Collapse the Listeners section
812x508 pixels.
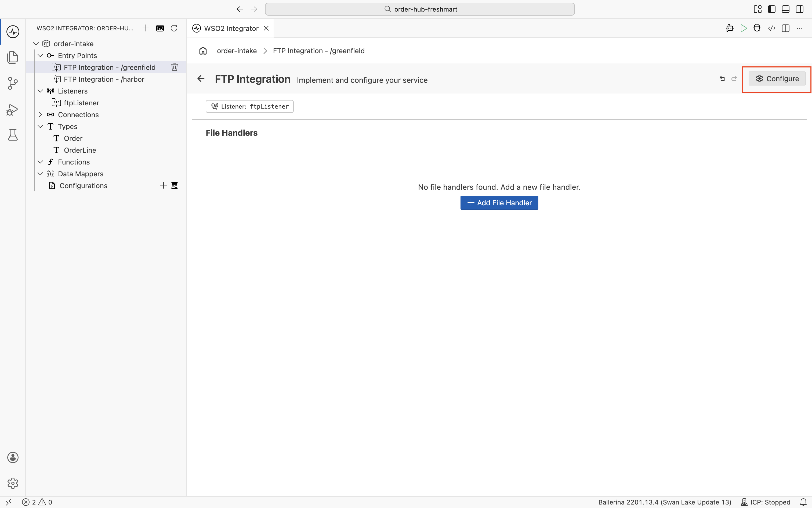pyautogui.click(x=40, y=91)
